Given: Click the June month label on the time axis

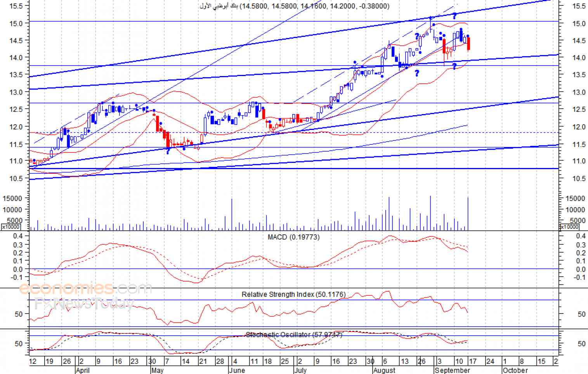Looking at the screenshot, I should (237, 371).
